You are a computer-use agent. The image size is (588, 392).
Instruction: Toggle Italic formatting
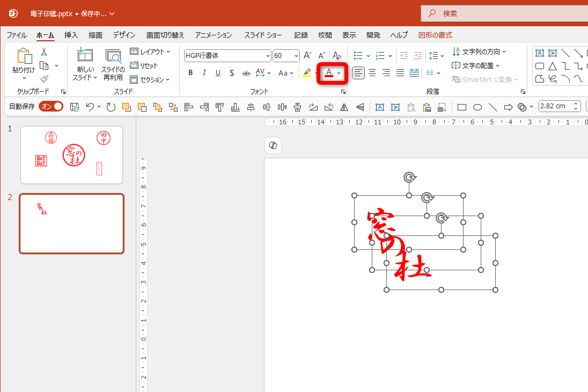coord(204,73)
